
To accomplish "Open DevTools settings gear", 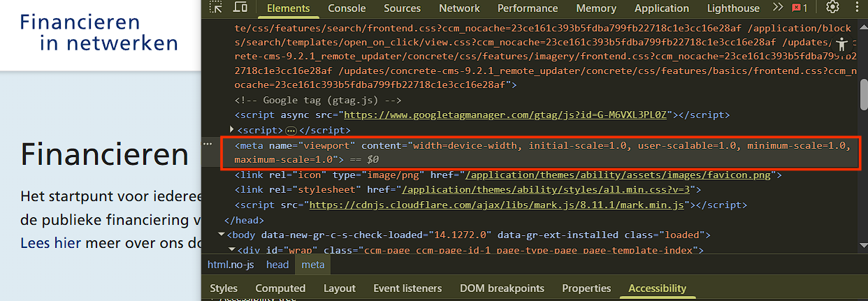I will pyautogui.click(x=832, y=8).
